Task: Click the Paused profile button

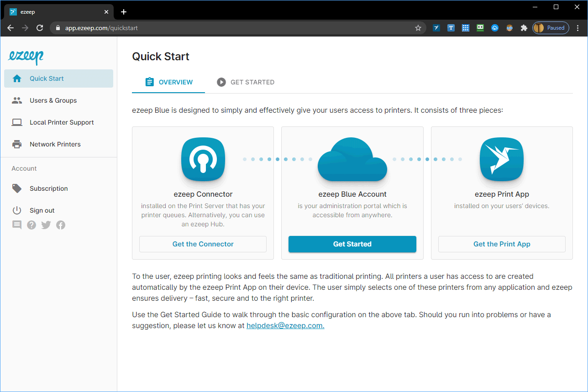Action: (551, 28)
